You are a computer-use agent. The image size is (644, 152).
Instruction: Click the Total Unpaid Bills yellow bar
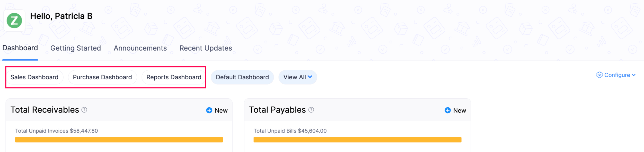click(x=357, y=140)
